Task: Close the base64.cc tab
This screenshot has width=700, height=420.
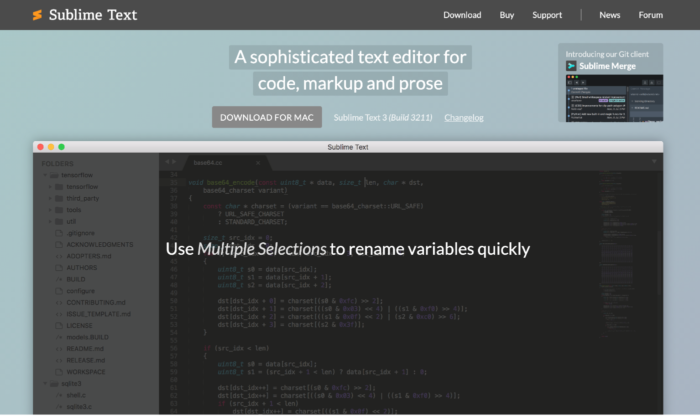Action: point(258,163)
